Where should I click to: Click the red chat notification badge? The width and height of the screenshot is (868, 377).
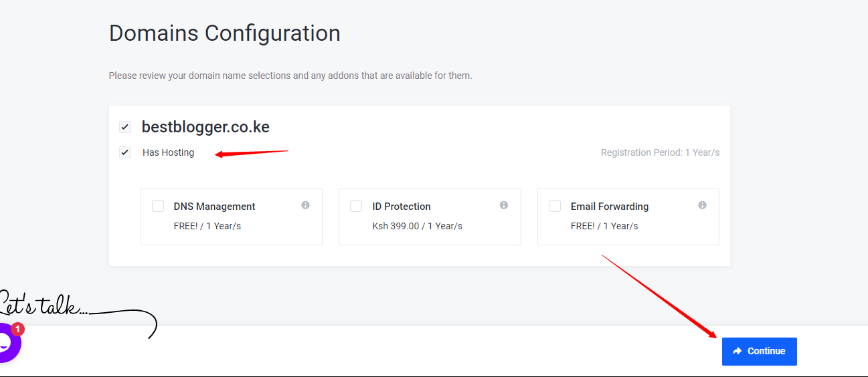point(18,329)
